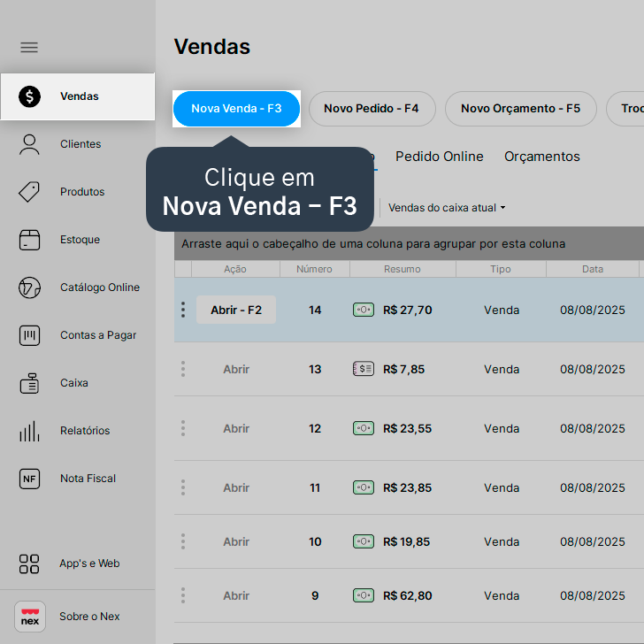Click the R$ 23,55 value

pyautogui.click(x=408, y=428)
